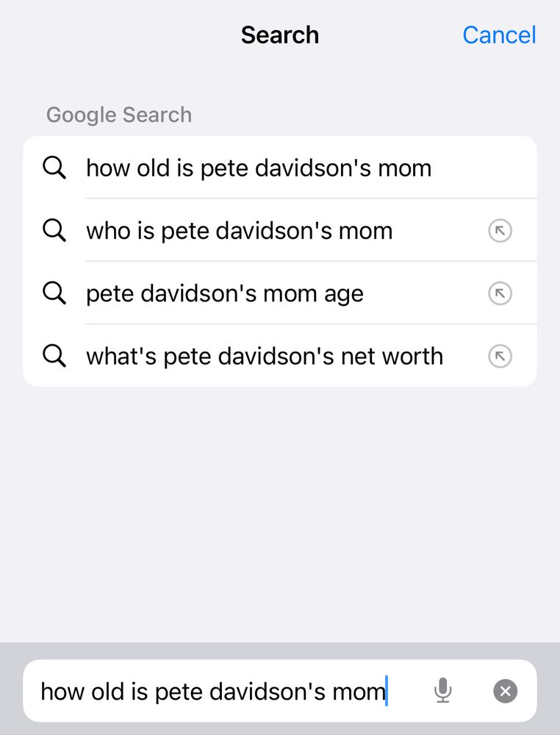Click magnifier icon beside "net worth" suggestion
Screen dimensions: 560x735
pos(54,356)
